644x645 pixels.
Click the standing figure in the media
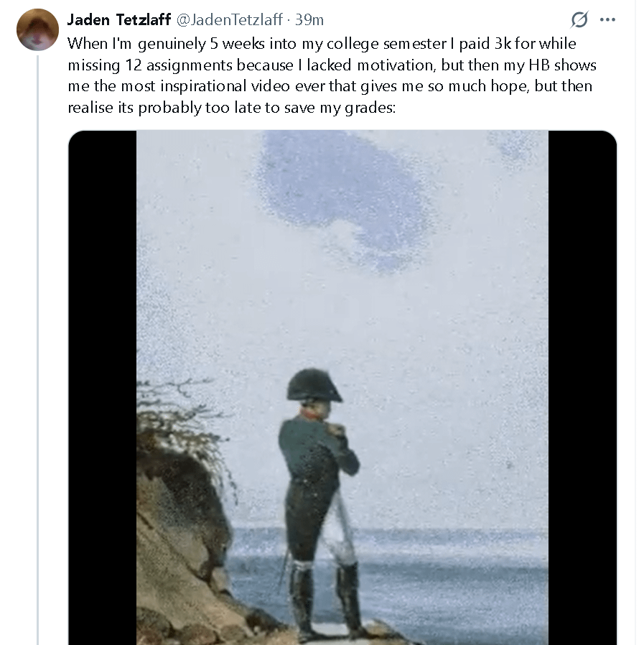tap(318, 488)
